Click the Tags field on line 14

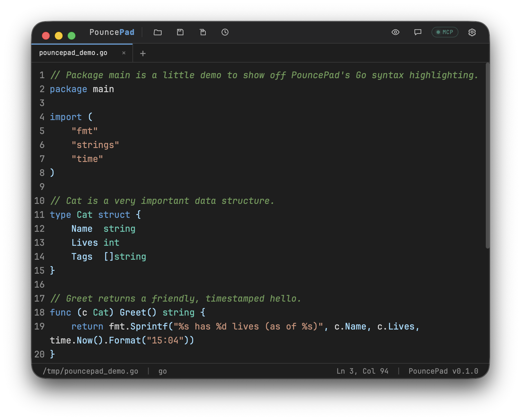(x=82, y=257)
